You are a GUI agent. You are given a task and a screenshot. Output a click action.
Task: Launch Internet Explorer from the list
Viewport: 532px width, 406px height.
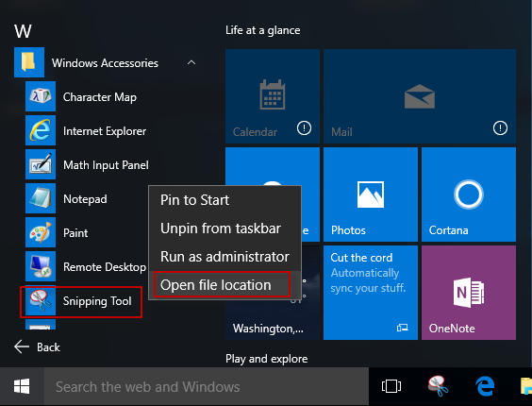click(x=87, y=130)
